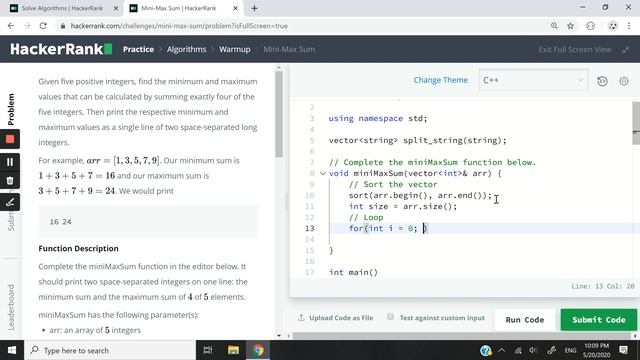Image resolution: width=640 pixels, height=360 pixels.
Task: Click the Chrome extension icon beside the star
Action: 590,26
